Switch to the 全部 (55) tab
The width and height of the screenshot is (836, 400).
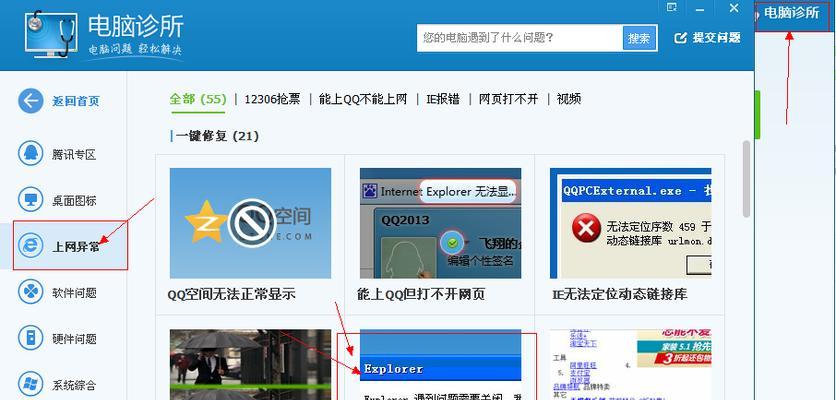[x=198, y=99]
